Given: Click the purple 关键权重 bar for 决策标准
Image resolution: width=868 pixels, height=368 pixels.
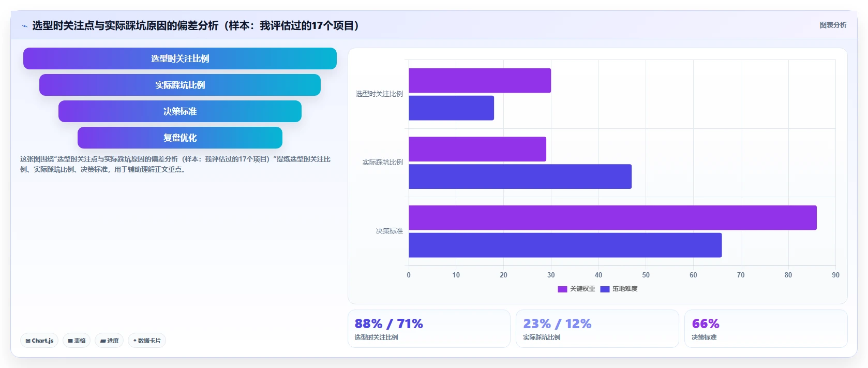Looking at the screenshot, I should click(612, 217).
